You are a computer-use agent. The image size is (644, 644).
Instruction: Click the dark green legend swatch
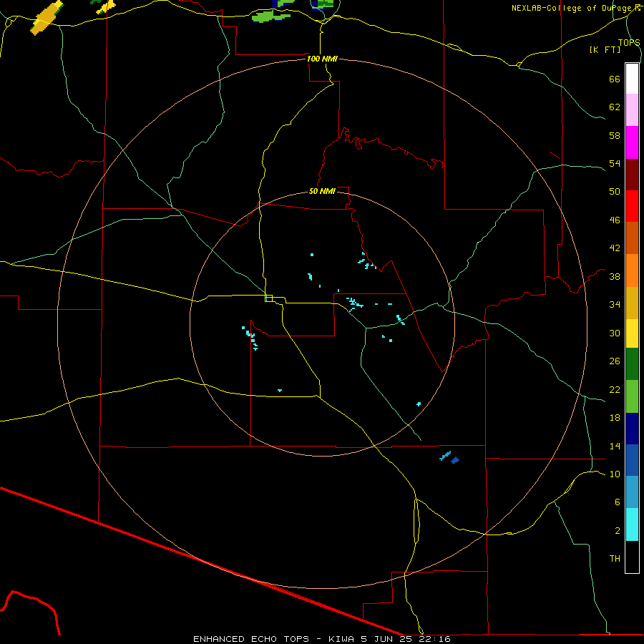click(x=632, y=364)
